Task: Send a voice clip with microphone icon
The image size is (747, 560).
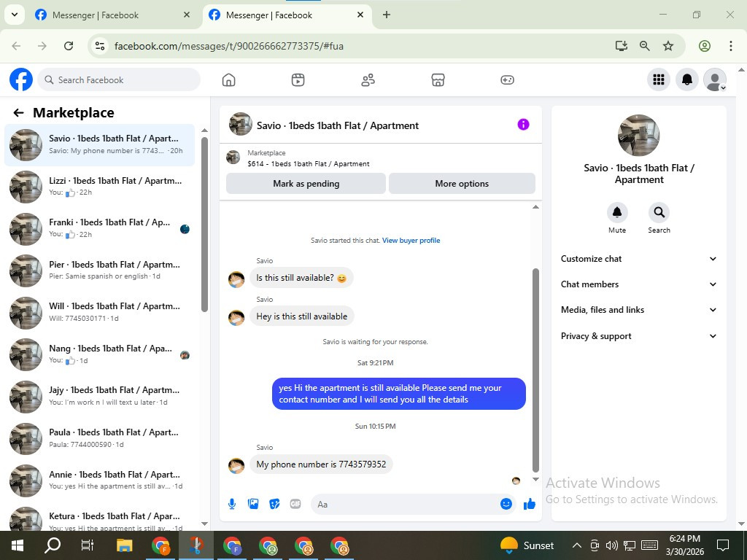Action: coord(232,504)
